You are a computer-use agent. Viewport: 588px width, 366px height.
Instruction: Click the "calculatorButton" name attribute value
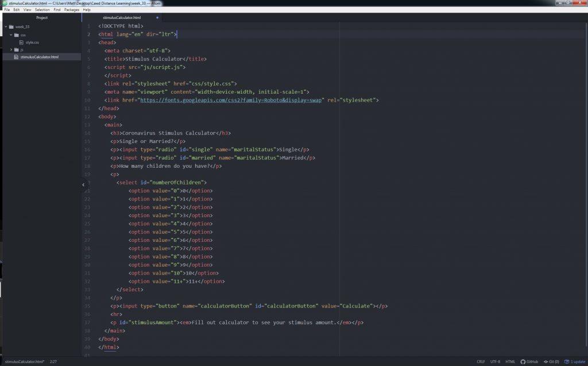225,306
